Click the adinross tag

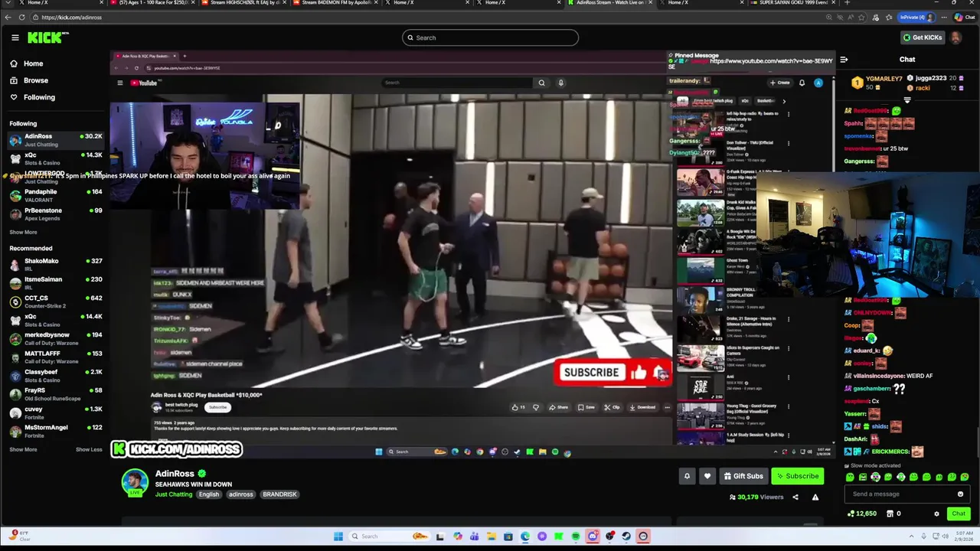(x=240, y=494)
